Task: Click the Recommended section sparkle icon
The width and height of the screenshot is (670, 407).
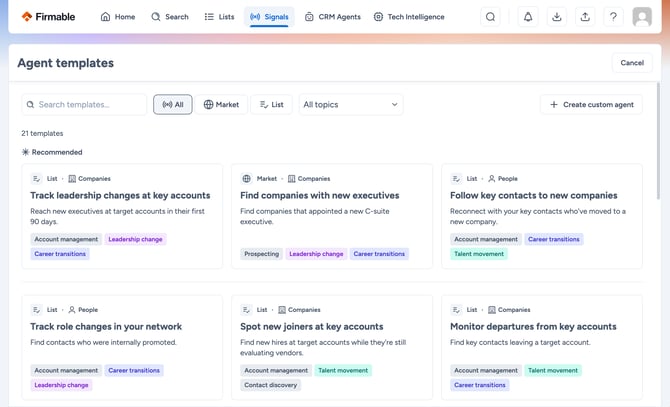Action: pos(26,152)
